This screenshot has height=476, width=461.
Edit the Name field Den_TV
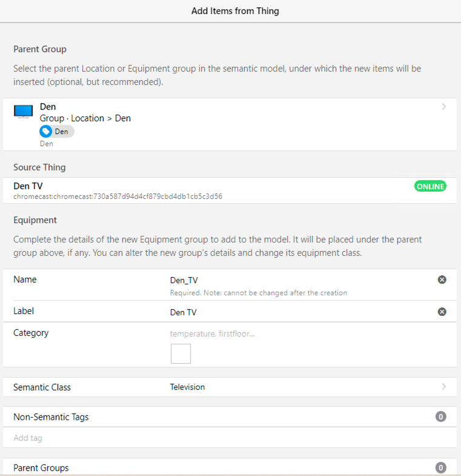pos(297,280)
